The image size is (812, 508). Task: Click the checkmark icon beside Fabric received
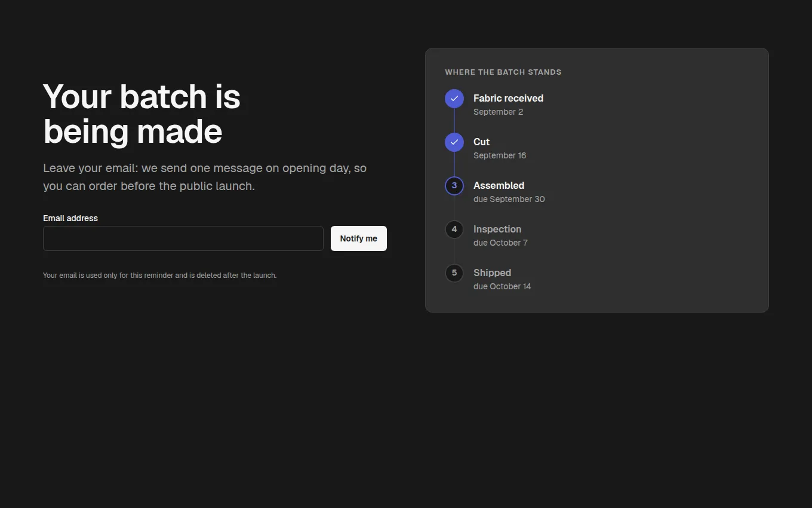[454, 99]
